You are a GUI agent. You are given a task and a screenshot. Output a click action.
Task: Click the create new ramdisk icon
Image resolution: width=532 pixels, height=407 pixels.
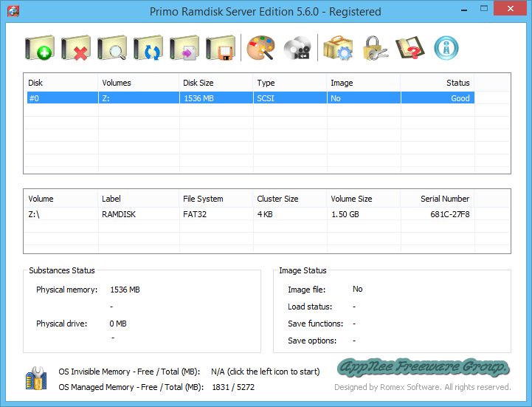click(x=40, y=48)
